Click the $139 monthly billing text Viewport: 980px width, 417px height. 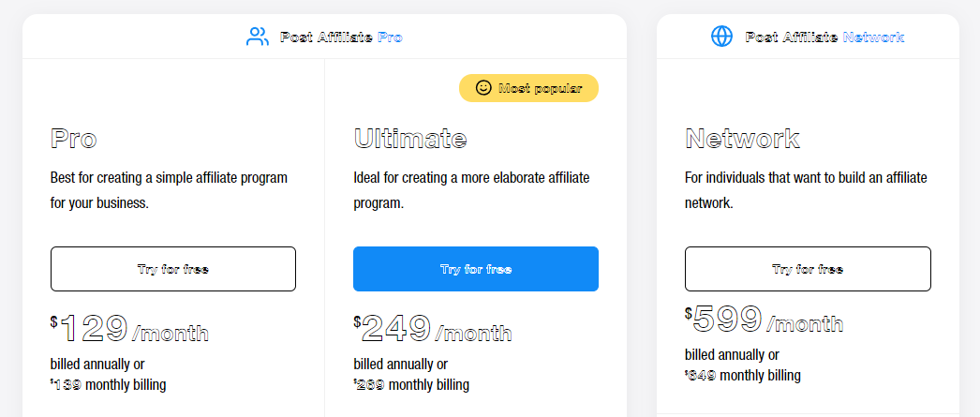click(x=108, y=384)
